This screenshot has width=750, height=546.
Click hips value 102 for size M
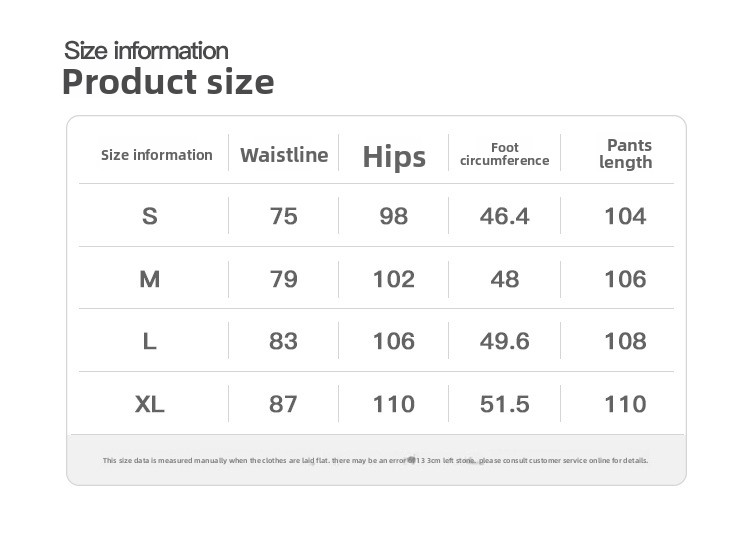coord(394,279)
